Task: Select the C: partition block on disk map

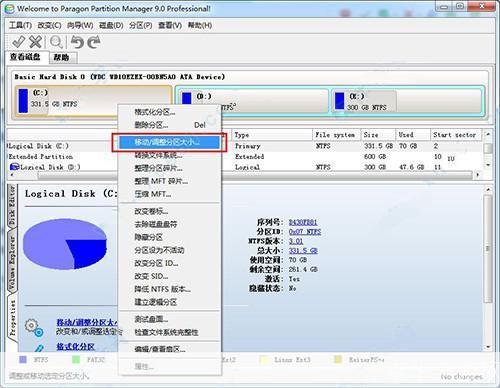Action: (x=92, y=101)
